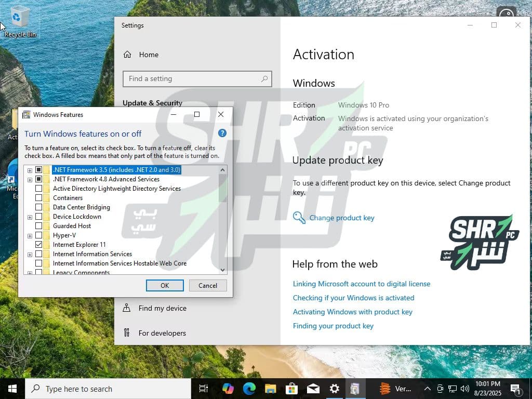
Task: Click the Find my device icon
Action: click(x=127, y=308)
